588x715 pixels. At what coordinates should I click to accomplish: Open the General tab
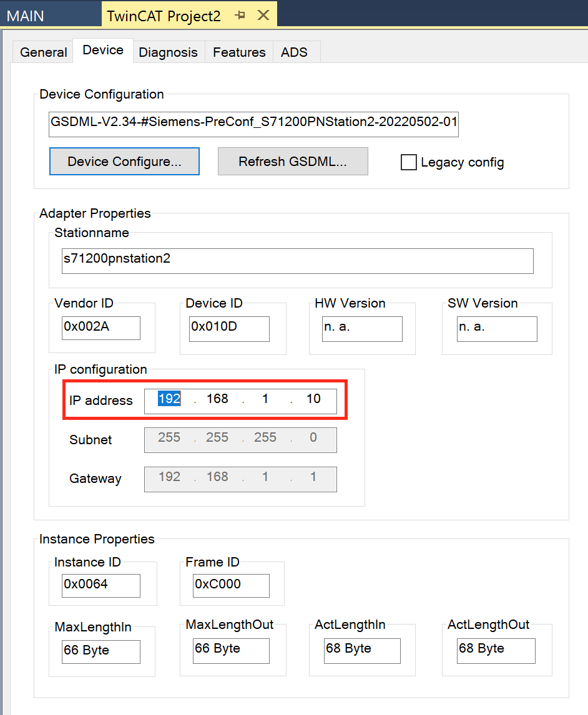click(x=43, y=52)
